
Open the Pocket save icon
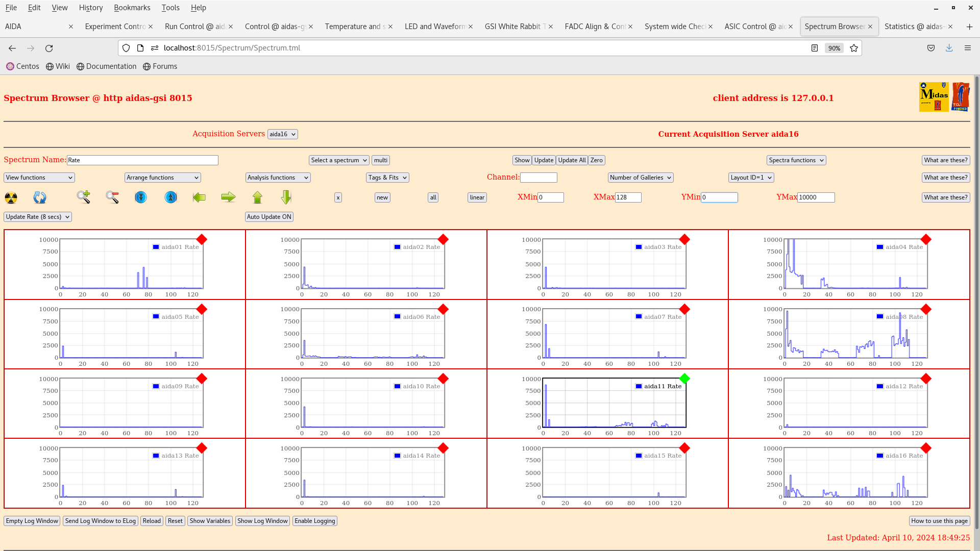pyautogui.click(x=931, y=48)
